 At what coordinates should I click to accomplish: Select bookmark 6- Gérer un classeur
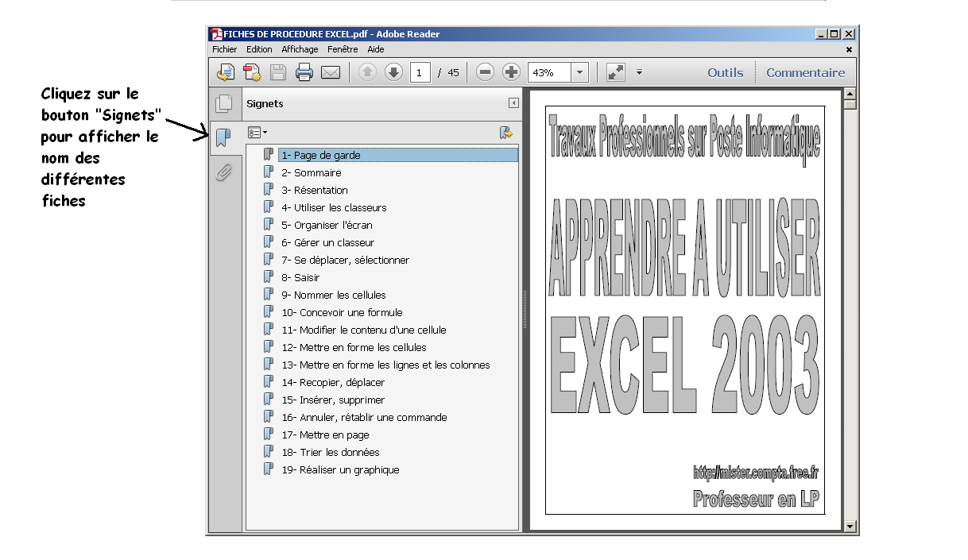(327, 242)
